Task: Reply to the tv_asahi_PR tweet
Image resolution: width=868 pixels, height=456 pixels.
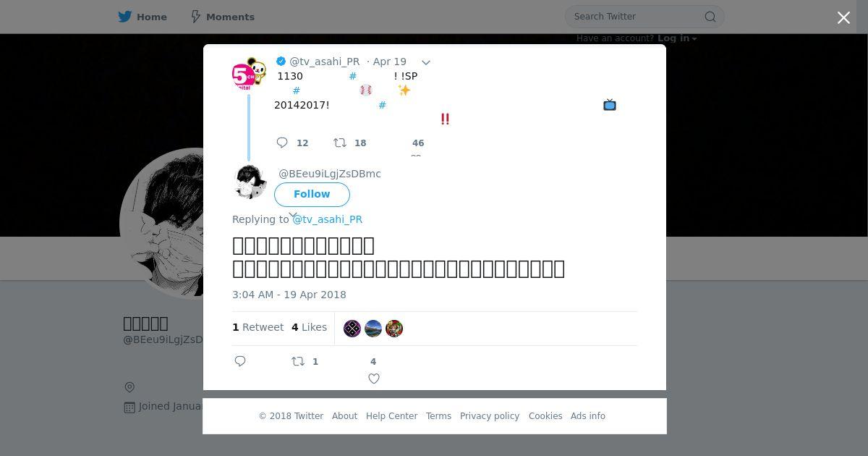Action: coord(282,143)
